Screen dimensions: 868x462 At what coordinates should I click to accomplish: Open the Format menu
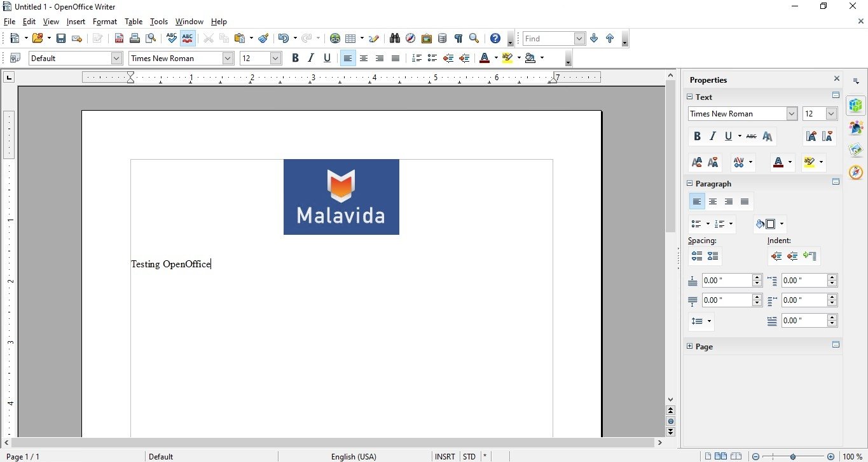105,22
